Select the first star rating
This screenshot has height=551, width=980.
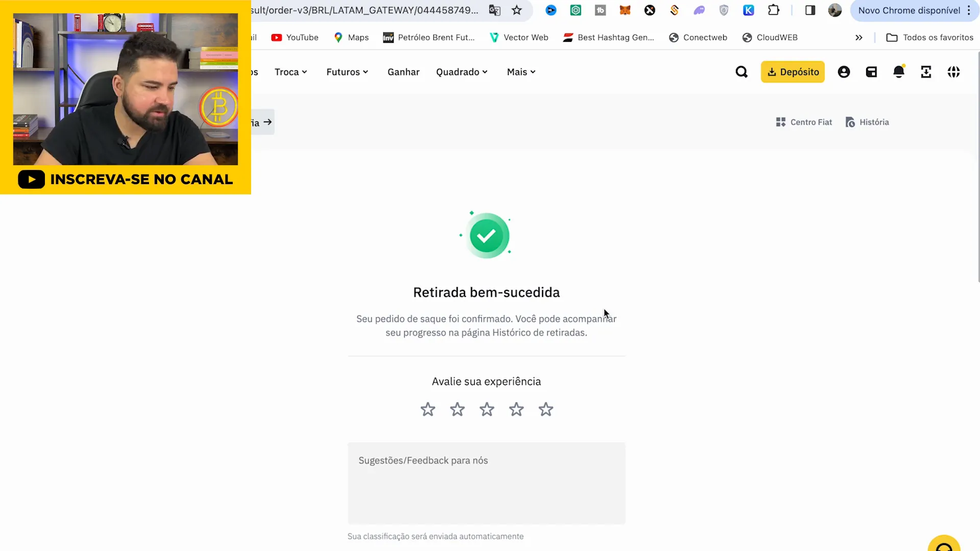[428, 409]
